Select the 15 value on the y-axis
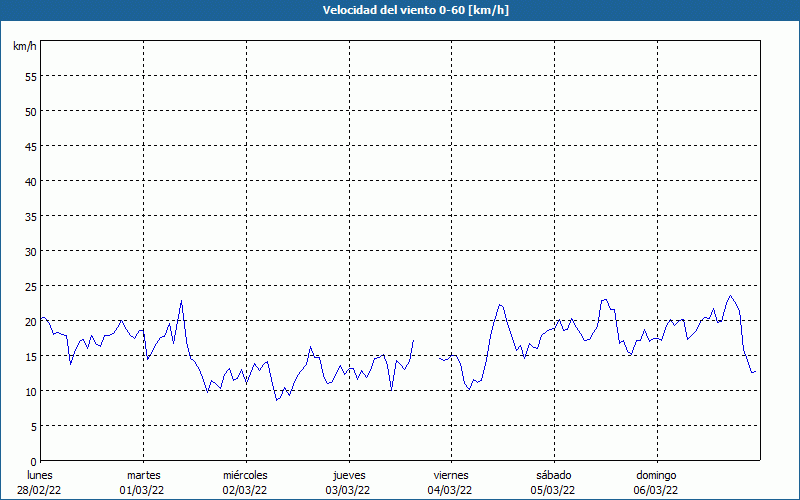This screenshot has width=800, height=500. 31,357
